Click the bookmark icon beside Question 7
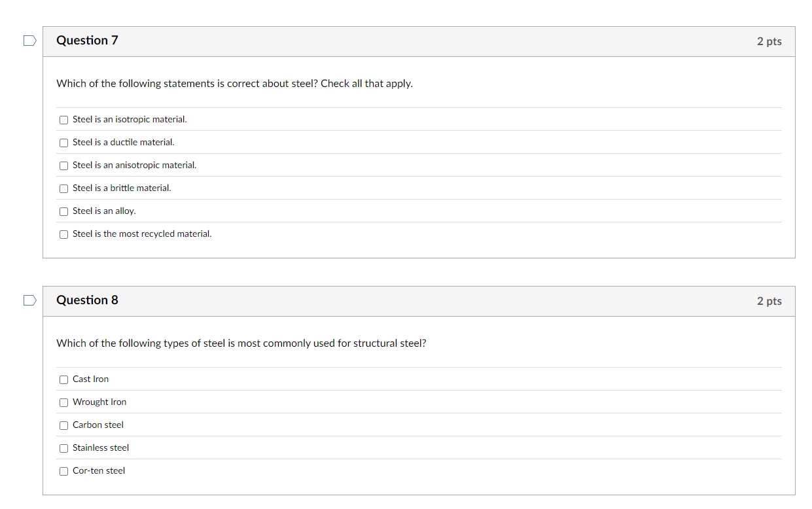The height and width of the screenshot is (509, 812). pyautogui.click(x=29, y=40)
